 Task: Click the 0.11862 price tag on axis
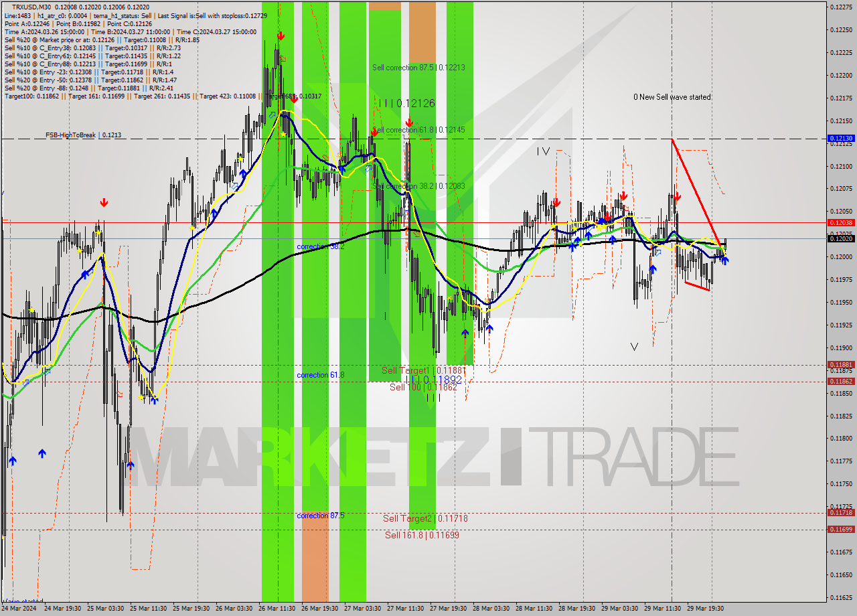(x=841, y=381)
